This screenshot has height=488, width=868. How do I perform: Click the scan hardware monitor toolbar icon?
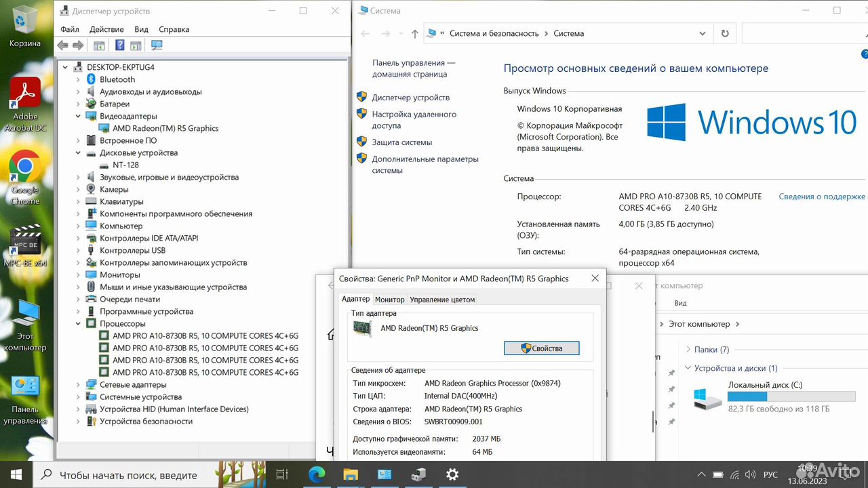pos(157,45)
